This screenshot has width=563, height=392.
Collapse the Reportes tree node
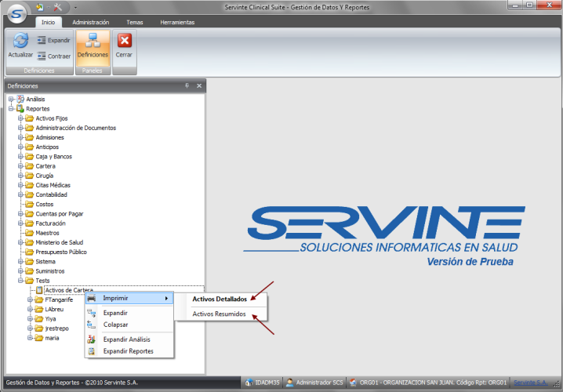click(11, 109)
